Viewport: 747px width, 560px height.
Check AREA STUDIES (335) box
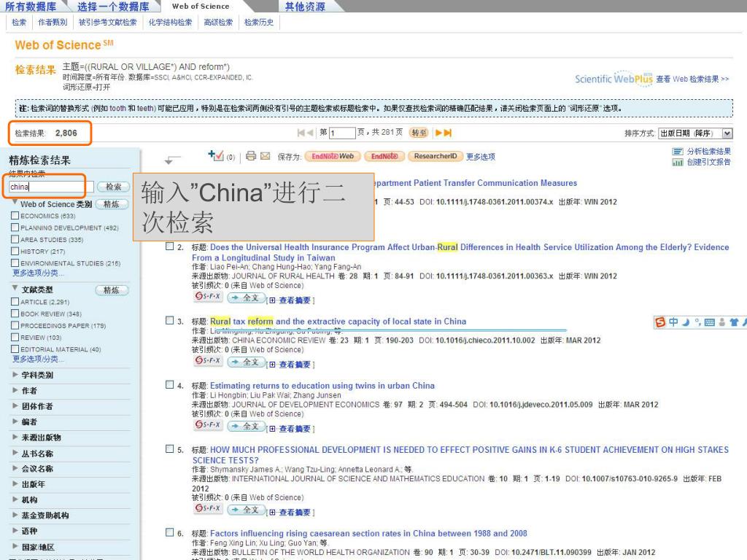(15, 239)
